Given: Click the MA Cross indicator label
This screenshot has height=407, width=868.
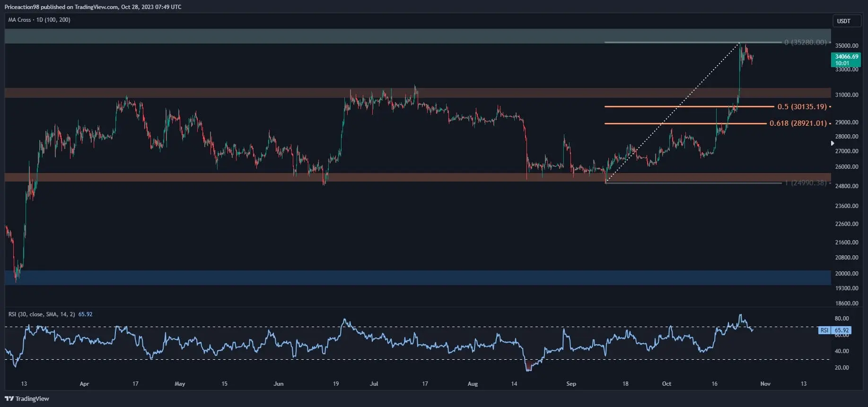Looking at the screenshot, I should point(39,20).
